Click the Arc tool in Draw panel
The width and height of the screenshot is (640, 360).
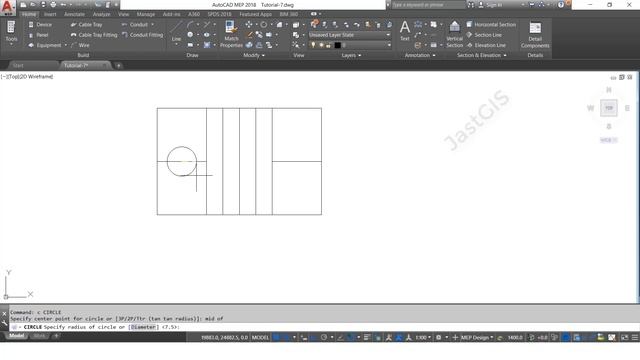click(190, 24)
